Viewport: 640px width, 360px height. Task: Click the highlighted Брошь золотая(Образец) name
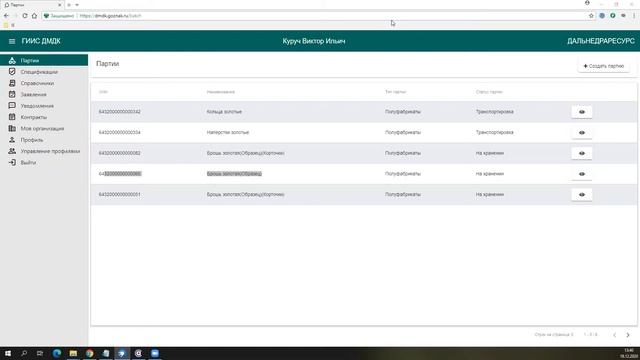234,174
